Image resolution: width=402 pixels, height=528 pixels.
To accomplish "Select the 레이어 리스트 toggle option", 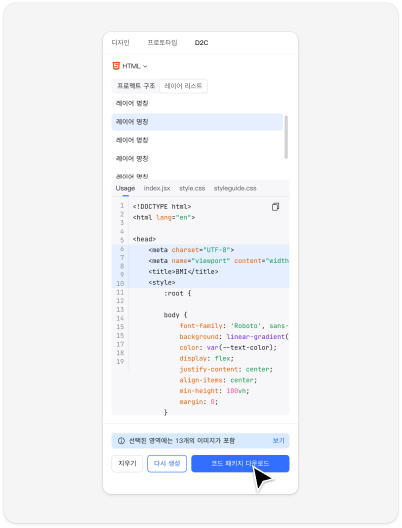I will tap(183, 86).
